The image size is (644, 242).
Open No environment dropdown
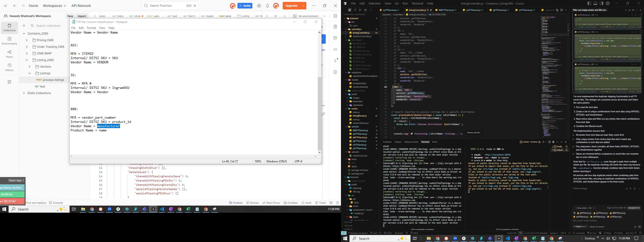tap(309, 16)
